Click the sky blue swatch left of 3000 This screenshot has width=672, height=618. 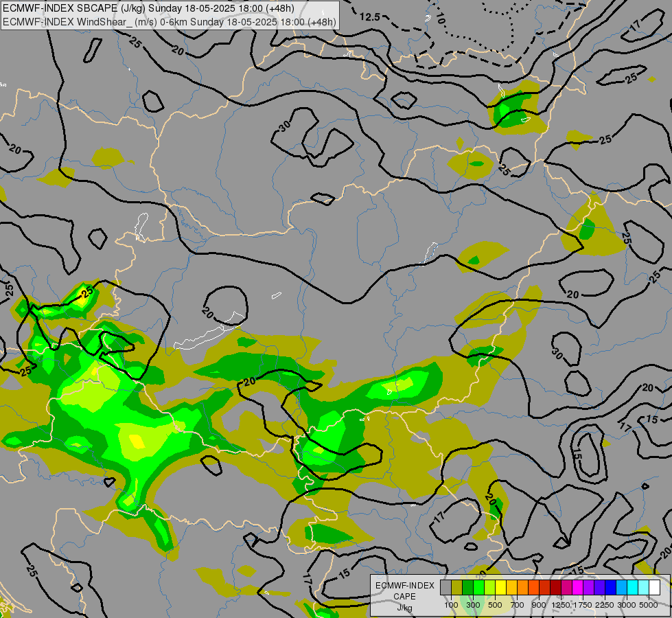pos(621,588)
